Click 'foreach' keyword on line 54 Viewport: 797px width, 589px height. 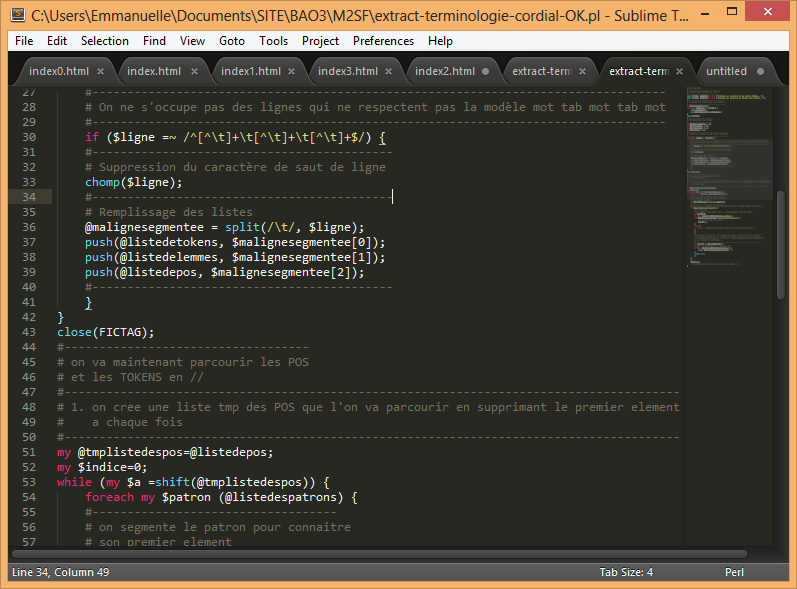109,497
